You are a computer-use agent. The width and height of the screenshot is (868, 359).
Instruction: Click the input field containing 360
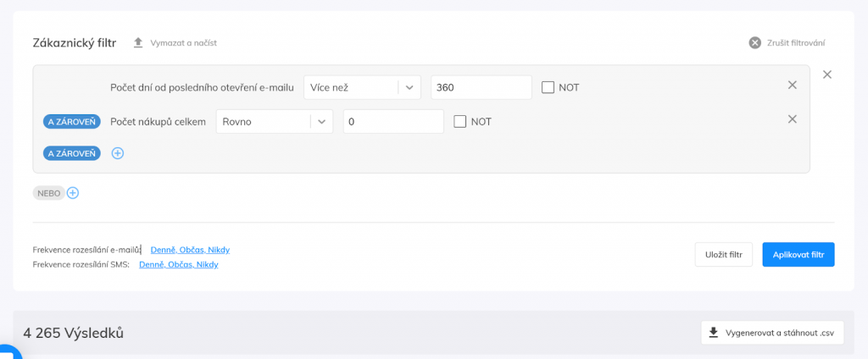coord(481,87)
